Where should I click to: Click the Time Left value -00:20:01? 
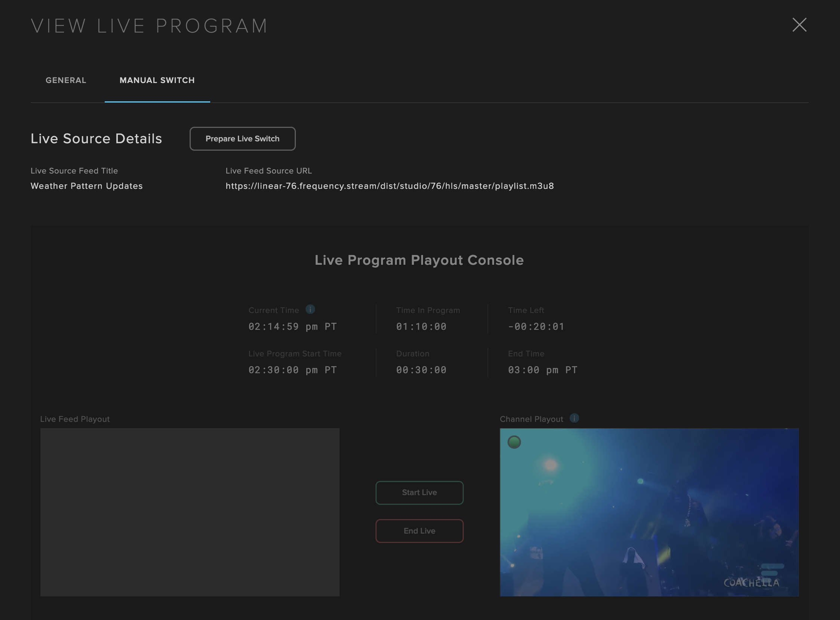coord(536,326)
